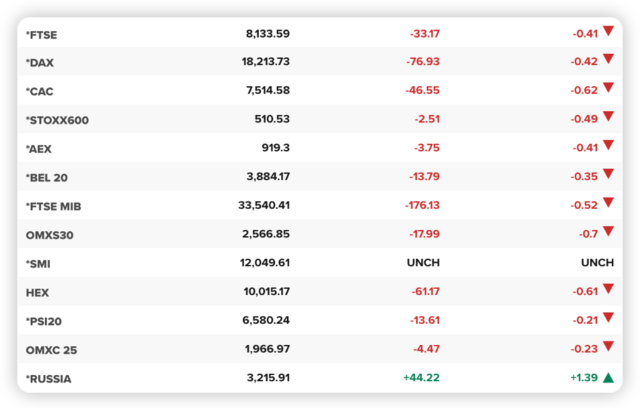
Task: Click the green up arrow for RUSSIA
Action: 608,378
